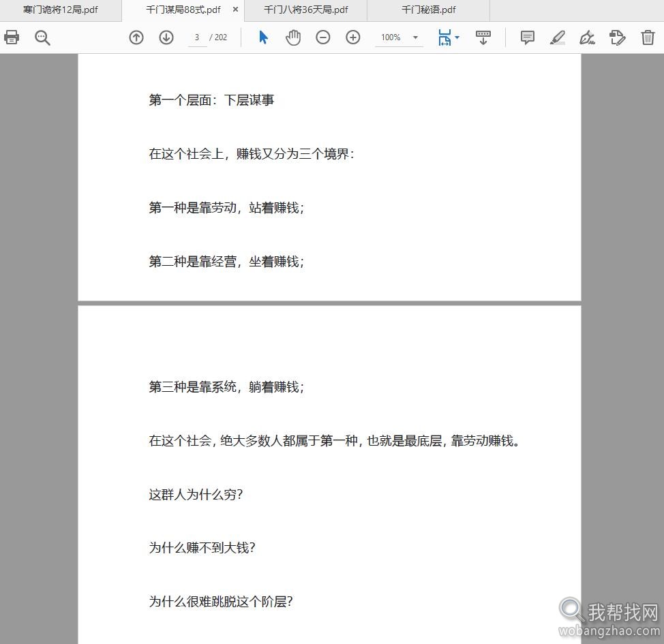
Task: Select the highlight text marker tool
Action: [557, 37]
